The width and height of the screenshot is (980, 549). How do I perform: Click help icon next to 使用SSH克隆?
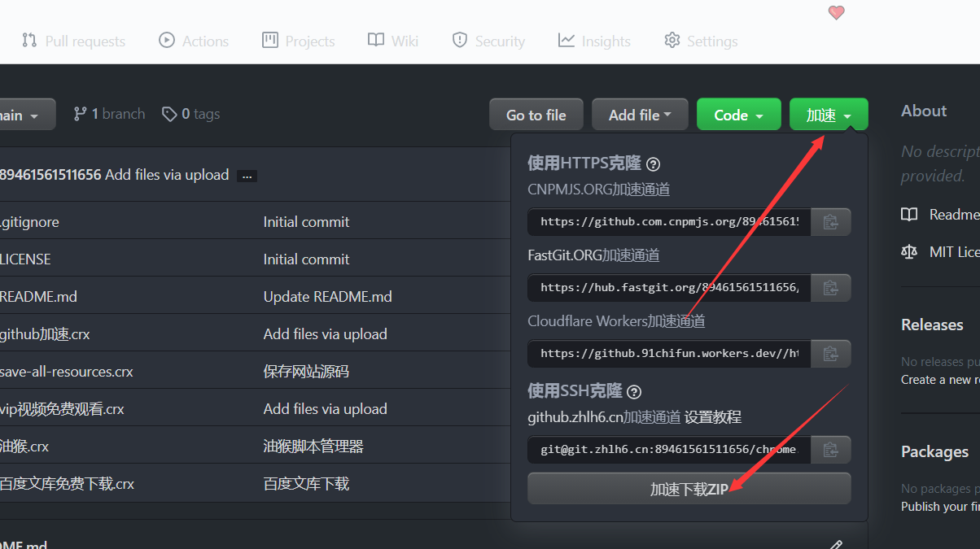click(x=634, y=392)
